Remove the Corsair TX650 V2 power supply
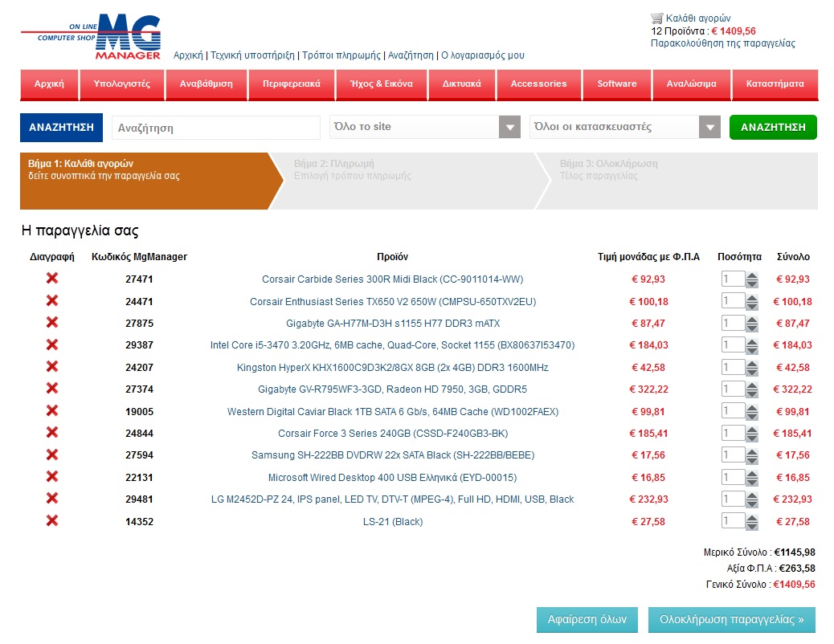Viewport: 834px width, 644px height. [52, 300]
